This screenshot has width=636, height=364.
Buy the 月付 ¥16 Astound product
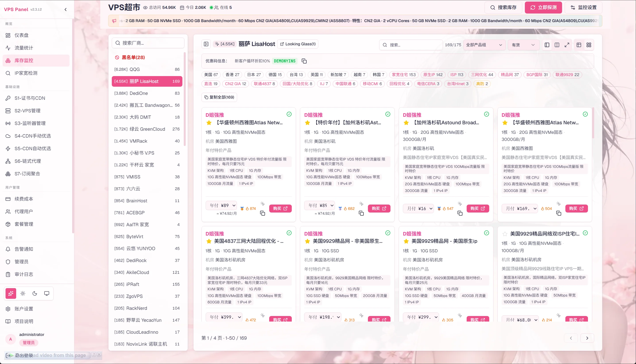click(x=478, y=209)
